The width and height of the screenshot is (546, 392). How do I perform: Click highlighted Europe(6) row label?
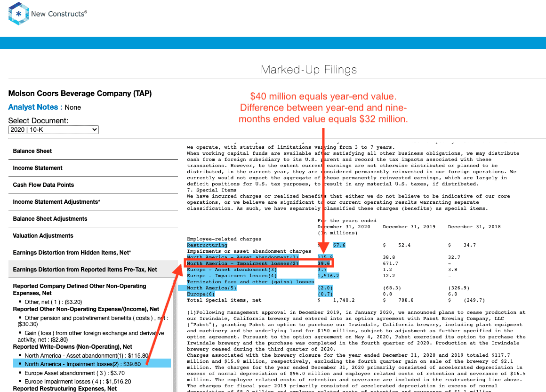(x=201, y=294)
